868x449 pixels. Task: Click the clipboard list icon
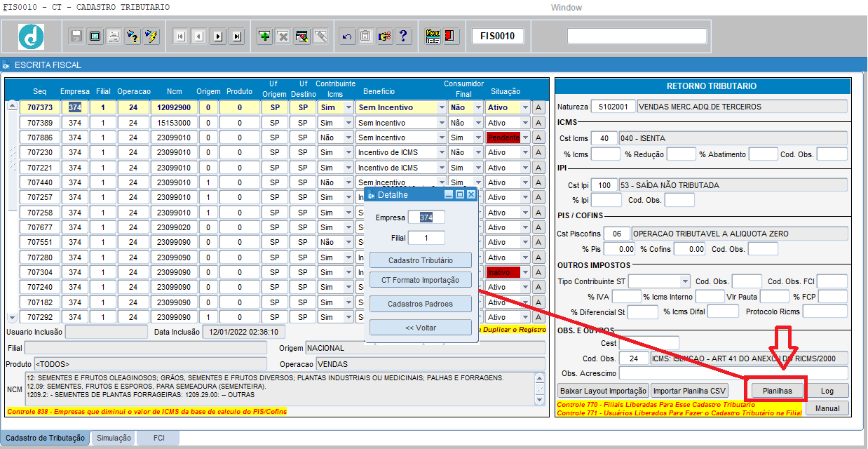(x=365, y=36)
